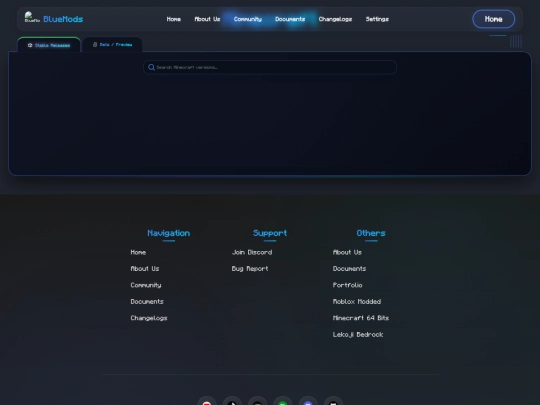
Task: Click the Others footer heading
Action: point(371,233)
